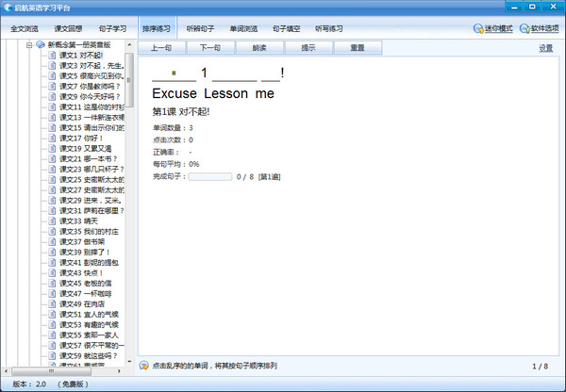
Task: Select lesson 课文3 对不起,先生
Action: [x=92, y=66]
